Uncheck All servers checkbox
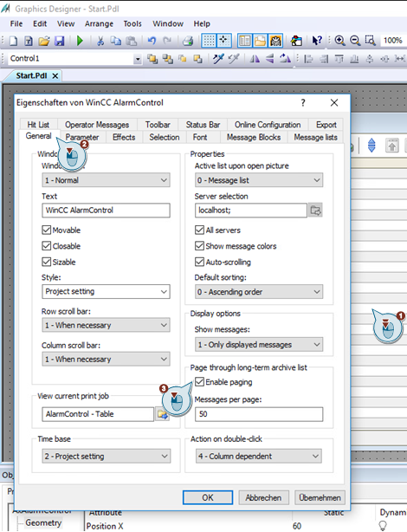The width and height of the screenshot is (407, 532). (x=199, y=230)
